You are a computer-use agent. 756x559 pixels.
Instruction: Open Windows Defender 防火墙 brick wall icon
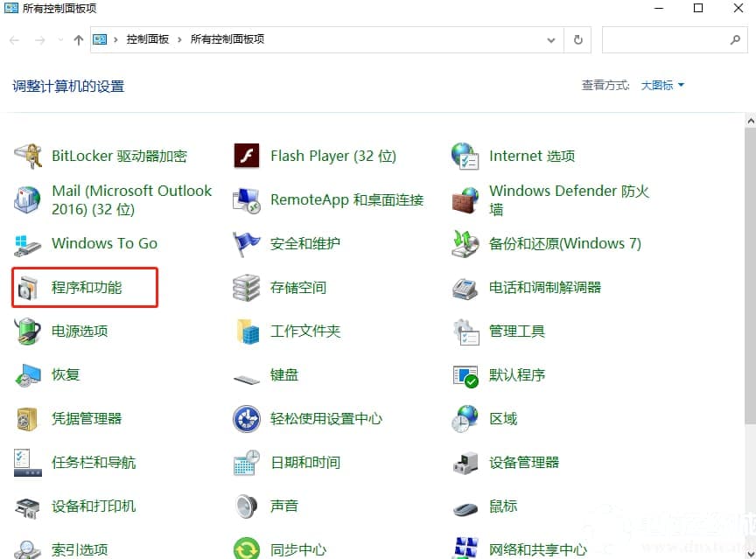[465, 199]
